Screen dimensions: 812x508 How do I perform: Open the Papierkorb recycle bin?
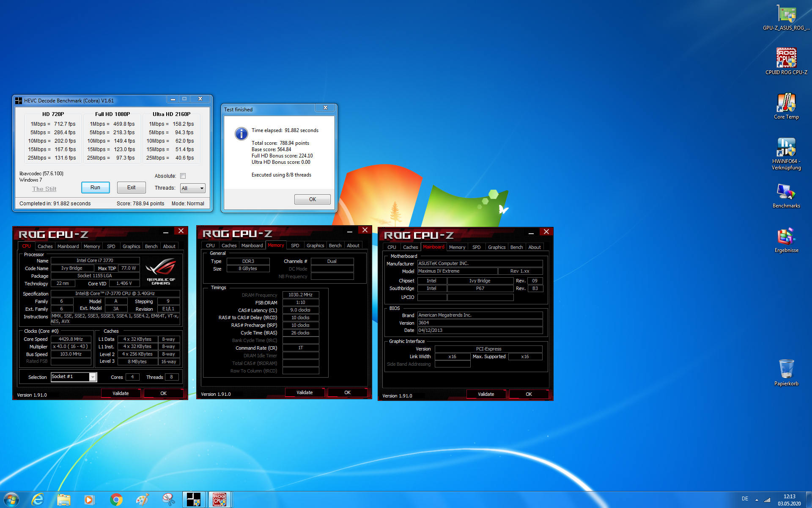(x=786, y=373)
